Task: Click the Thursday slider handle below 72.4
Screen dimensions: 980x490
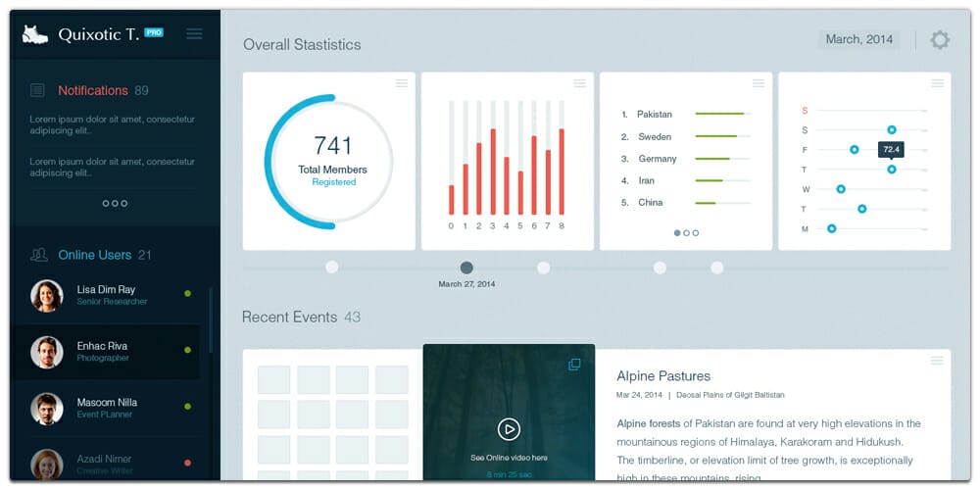Action: (x=892, y=170)
